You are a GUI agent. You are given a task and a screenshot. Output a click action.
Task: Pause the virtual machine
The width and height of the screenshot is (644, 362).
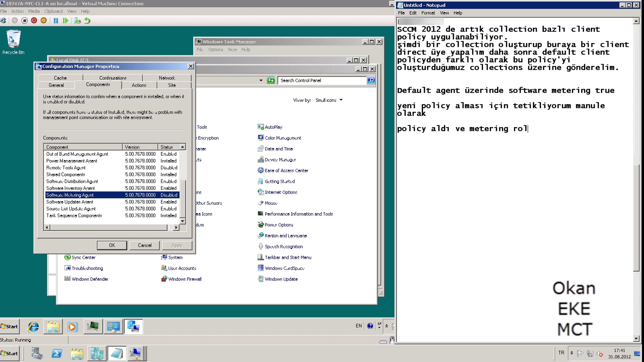click(56, 21)
